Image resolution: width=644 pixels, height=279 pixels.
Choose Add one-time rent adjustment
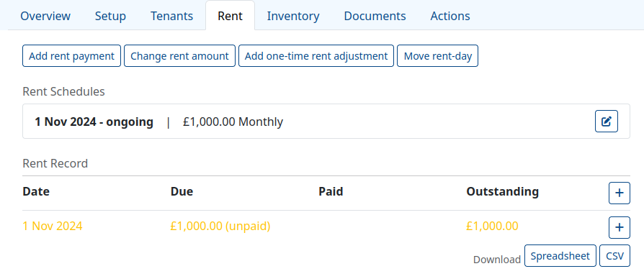[316, 55]
